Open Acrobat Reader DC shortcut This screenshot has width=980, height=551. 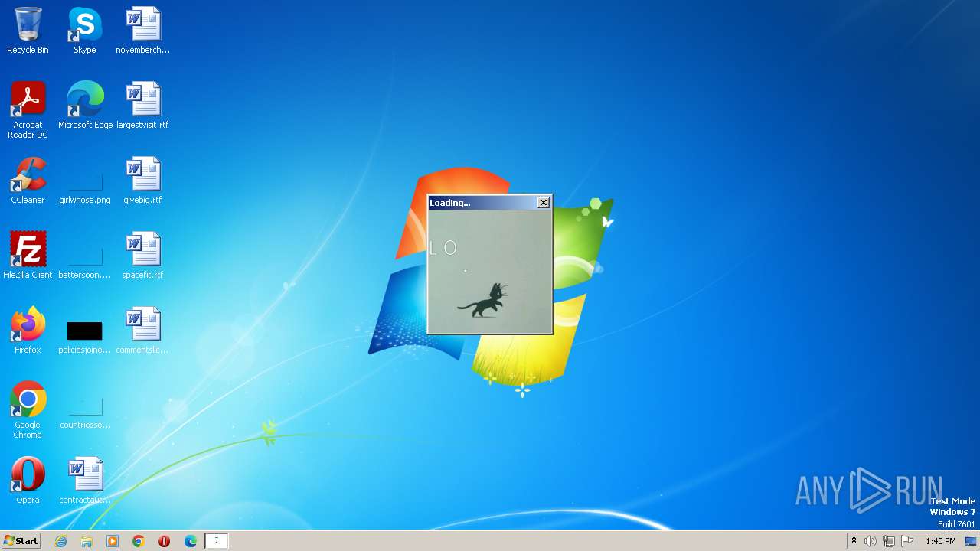[x=28, y=110]
